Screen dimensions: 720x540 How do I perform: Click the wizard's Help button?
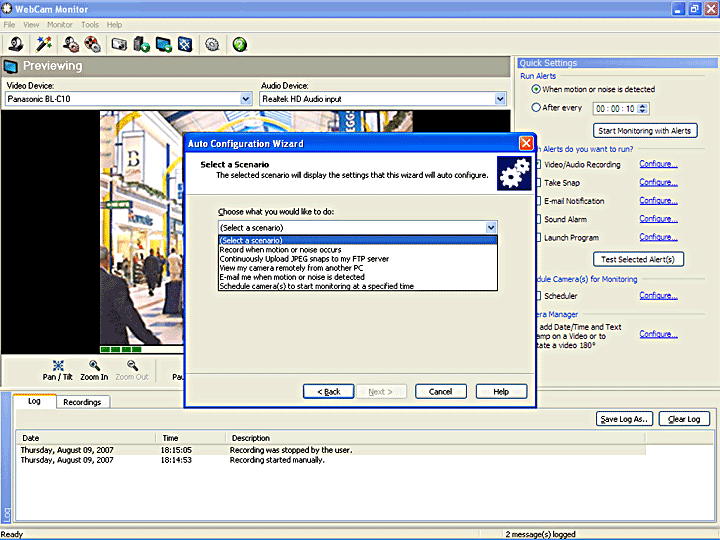tap(501, 392)
